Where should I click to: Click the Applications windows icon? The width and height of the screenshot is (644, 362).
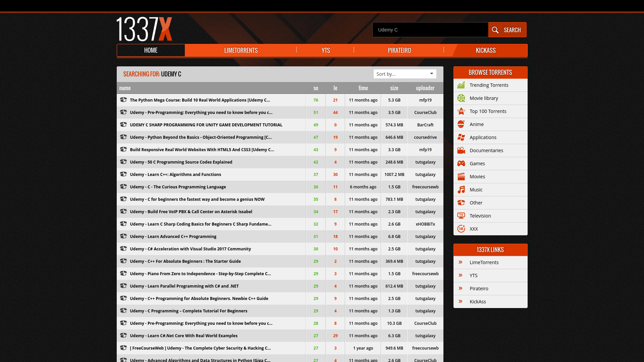[x=461, y=137]
